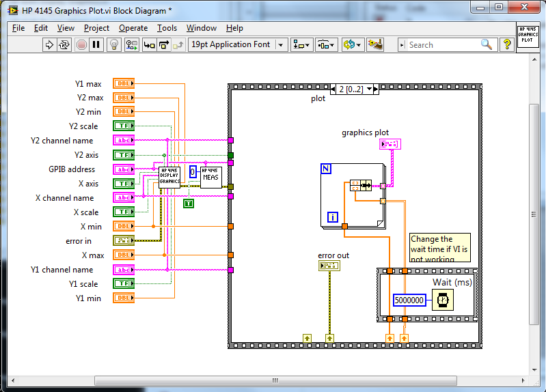Open the Distribute Objects dropdown
The width and height of the screenshot is (546, 392).
tap(326, 45)
